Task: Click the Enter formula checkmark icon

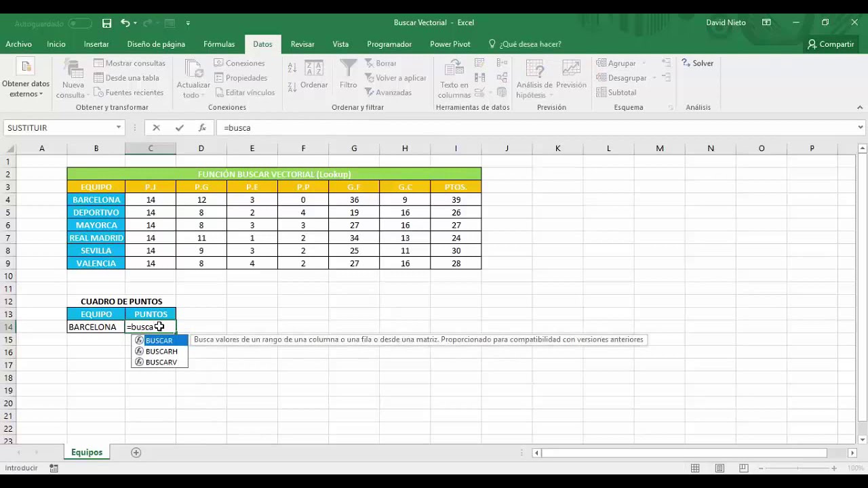Action: coord(179,127)
